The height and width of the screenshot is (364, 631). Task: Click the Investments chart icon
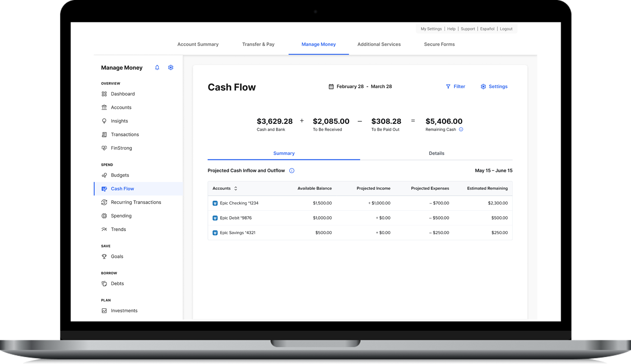pyautogui.click(x=104, y=311)
